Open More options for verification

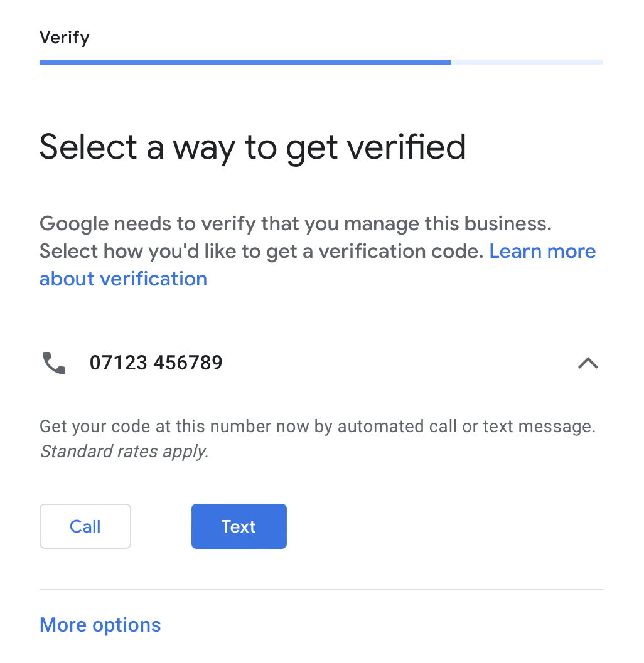(100, 625)
